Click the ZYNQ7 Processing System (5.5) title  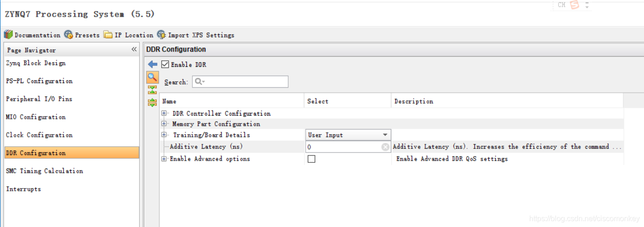[79, 14]
